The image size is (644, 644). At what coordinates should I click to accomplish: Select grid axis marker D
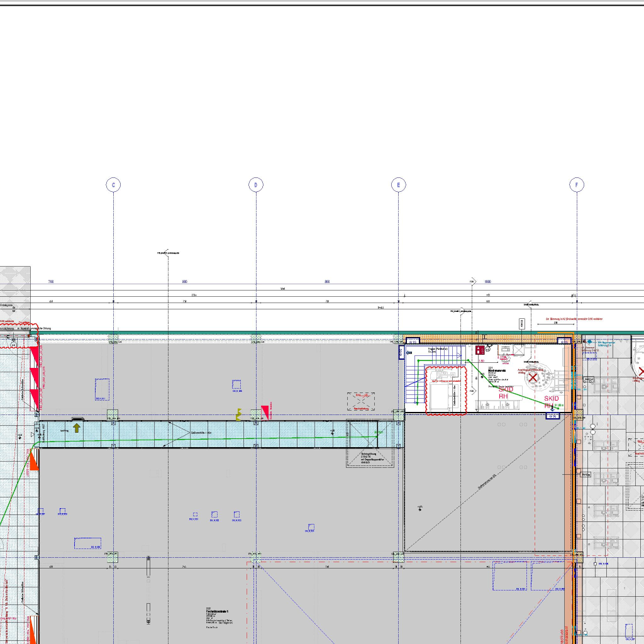point(256,184)
